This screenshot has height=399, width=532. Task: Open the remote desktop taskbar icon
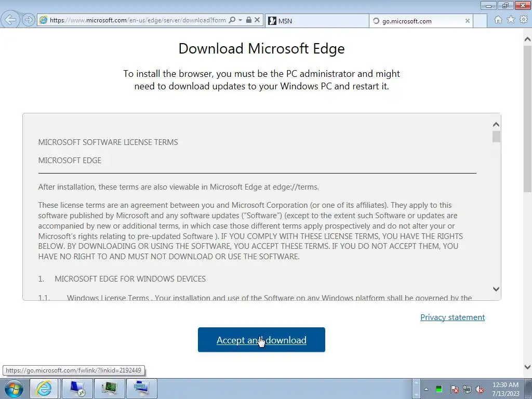(77, 389)
